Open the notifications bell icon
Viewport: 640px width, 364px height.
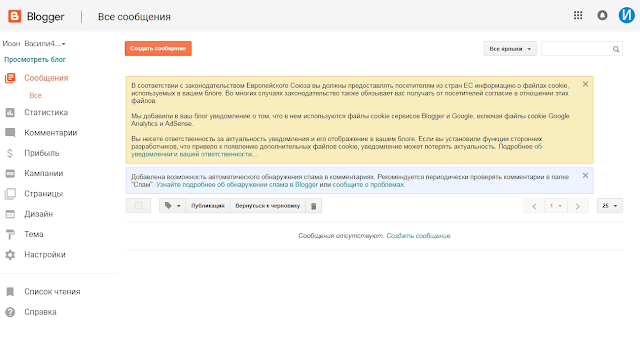tap(602, 16)
